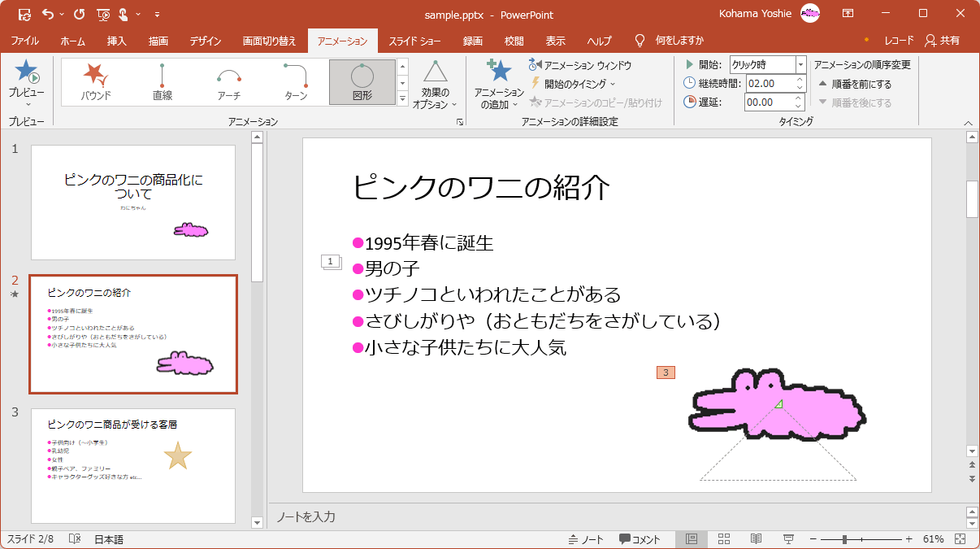Open アニメーション ウィンドウ pane
980x549 pixels.
point(579,65)
